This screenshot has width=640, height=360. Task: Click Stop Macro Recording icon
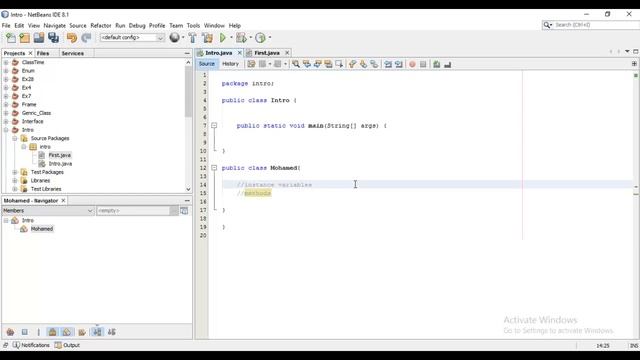pos(423,64)
